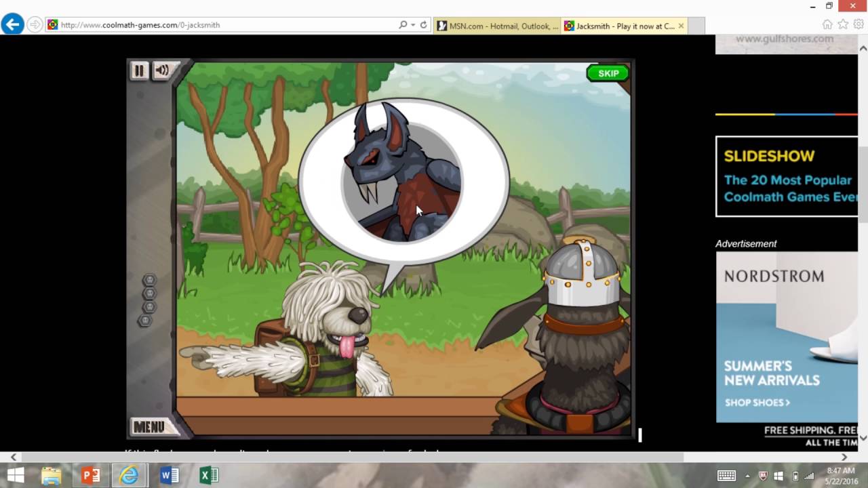Skip the cutscene with SKIP button

click(608, 73)
